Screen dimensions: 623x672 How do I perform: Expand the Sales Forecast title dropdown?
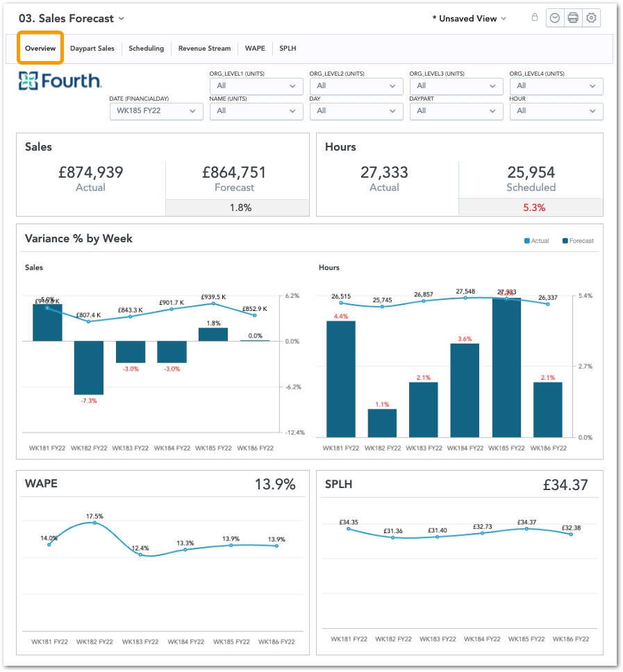122,19
